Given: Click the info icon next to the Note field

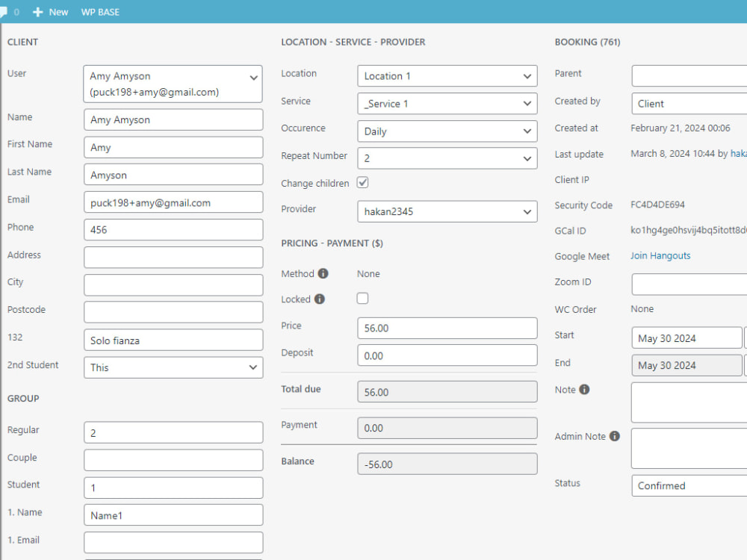Looking at the screenshot, I should coord(585,388).
